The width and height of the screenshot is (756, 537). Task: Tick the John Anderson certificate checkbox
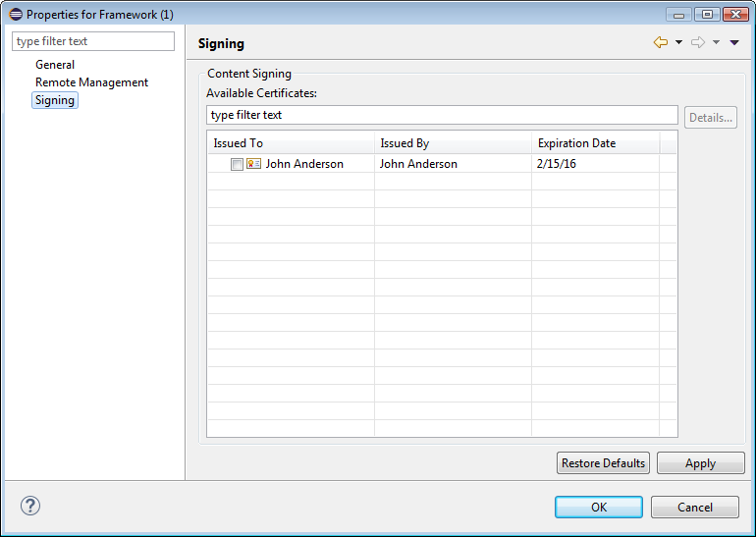click(237, 165)
